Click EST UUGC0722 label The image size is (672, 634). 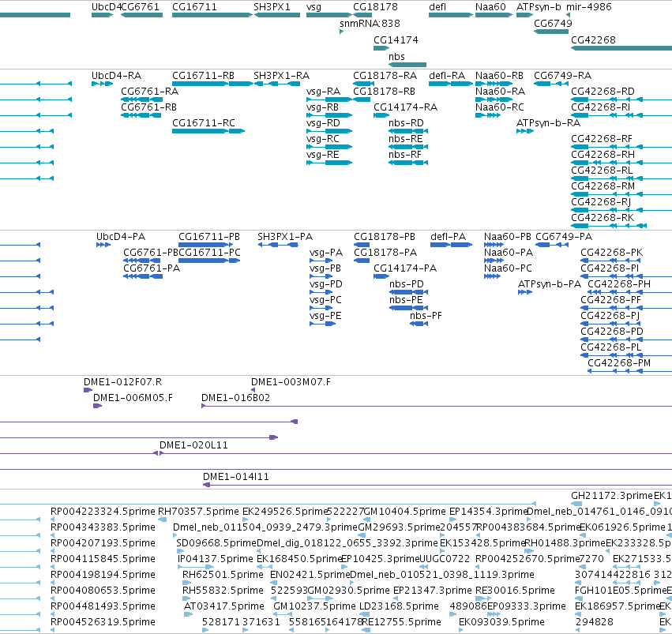(444, 559)
